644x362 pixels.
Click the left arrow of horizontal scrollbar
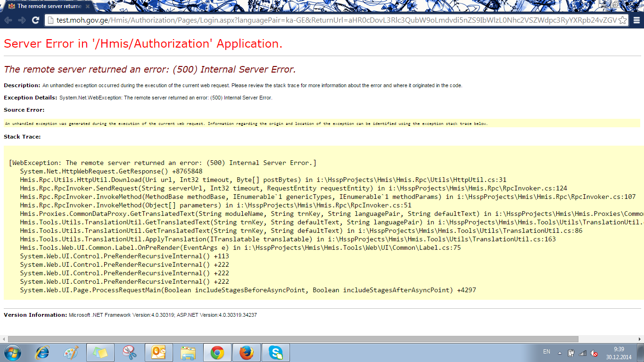coord(4,339)
